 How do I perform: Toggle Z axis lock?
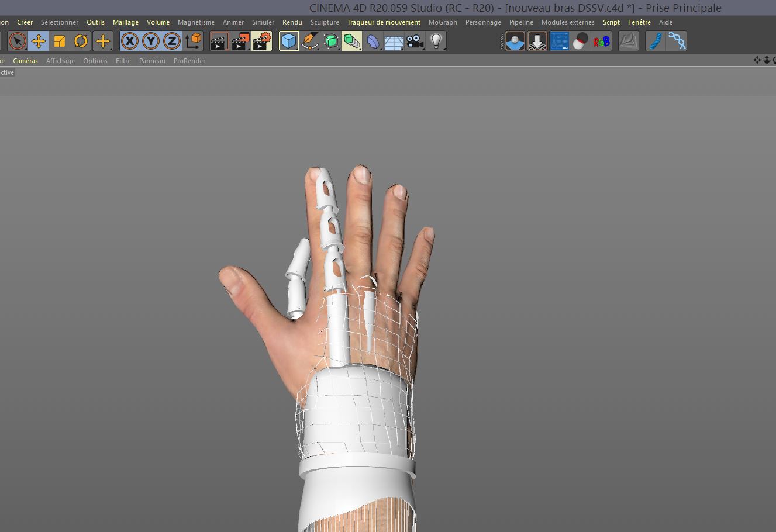pyautogui.click(x=172, y=41)
